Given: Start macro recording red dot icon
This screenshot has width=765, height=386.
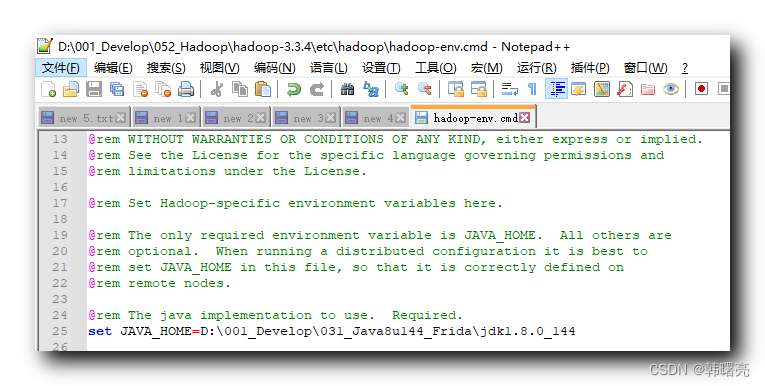Looking at the screenshot, I should click(x=702, y=89).
